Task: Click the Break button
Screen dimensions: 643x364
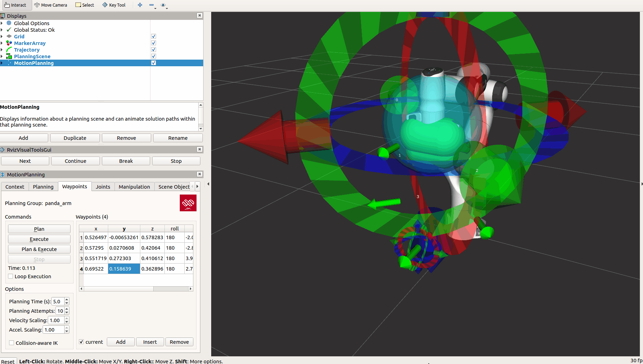Action: click(126, 161)
